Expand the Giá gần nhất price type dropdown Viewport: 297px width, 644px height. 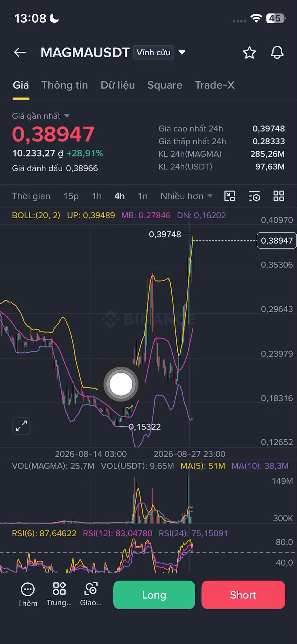tap(41, 116)
